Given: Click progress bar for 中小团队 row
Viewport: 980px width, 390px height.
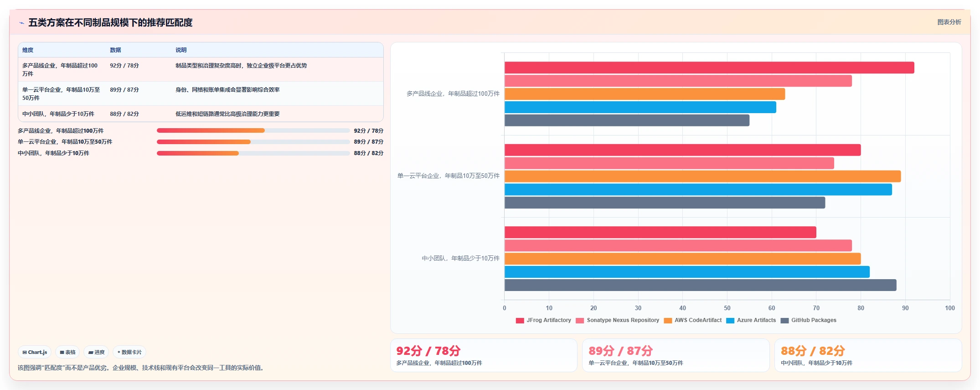Looking at the screenshot, I should click(x=253, y=153).
